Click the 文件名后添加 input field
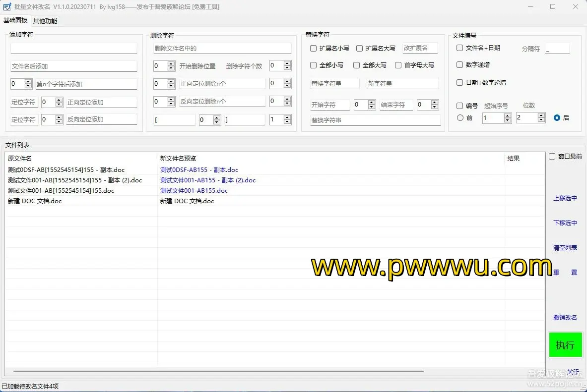This screenshot has width=587, height=392. [73, 66]
